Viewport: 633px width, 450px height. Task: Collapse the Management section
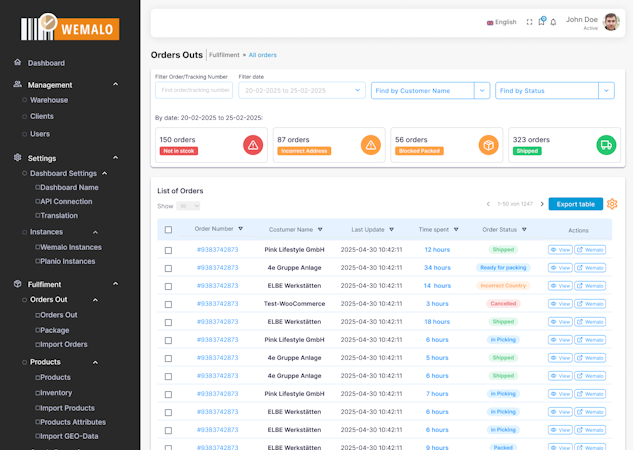click(x=115, y=84)
